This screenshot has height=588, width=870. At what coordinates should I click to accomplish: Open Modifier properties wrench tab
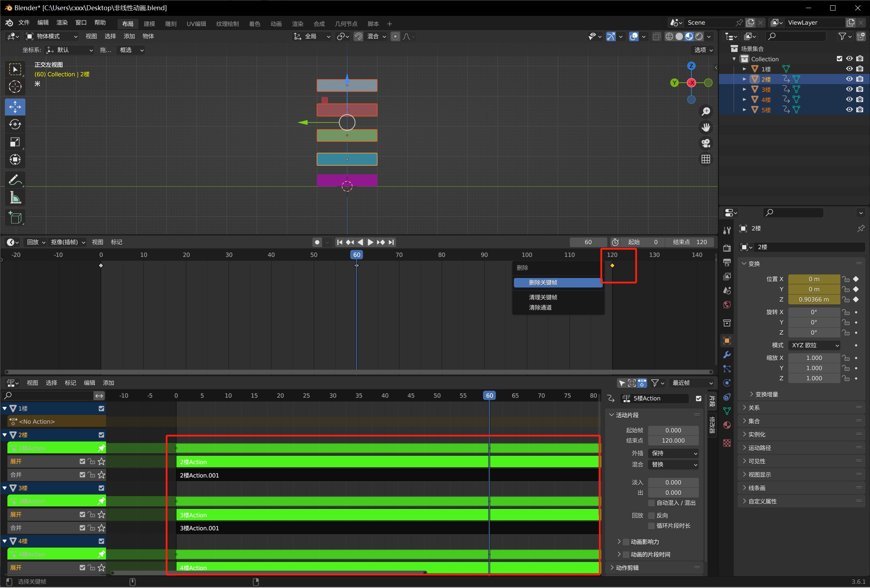pyautogui.click(x=727, y=355)
